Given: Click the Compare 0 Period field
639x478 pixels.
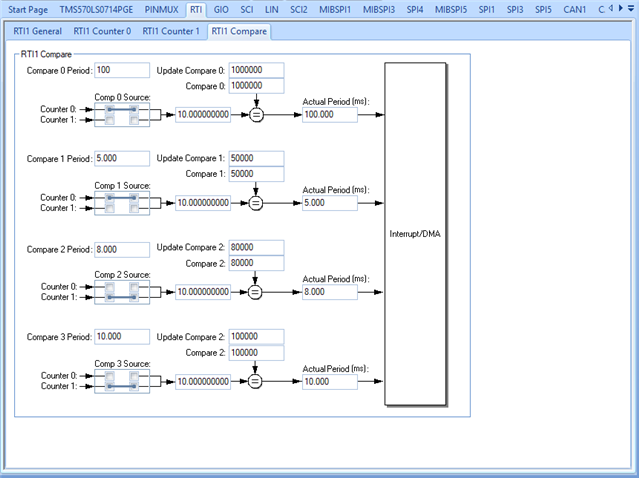Looking at the screenshot, I should [122, 70].
